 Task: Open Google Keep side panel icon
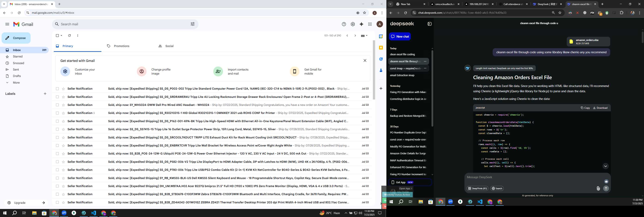(x=381, y=48)
